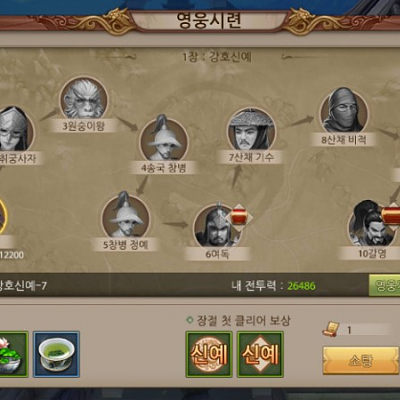Click the 3원숭이왕 stage name label

click(84, 126)
